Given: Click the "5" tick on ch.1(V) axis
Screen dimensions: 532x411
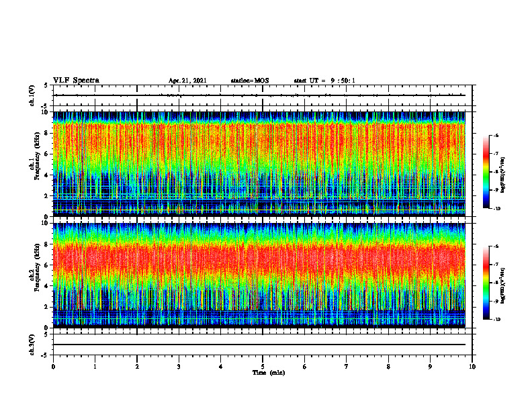Looking at the screenshot, I should coord(46,85).
